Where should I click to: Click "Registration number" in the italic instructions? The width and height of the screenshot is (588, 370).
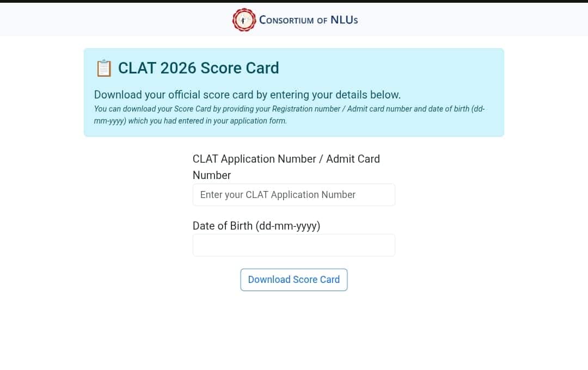coord(306,109)
